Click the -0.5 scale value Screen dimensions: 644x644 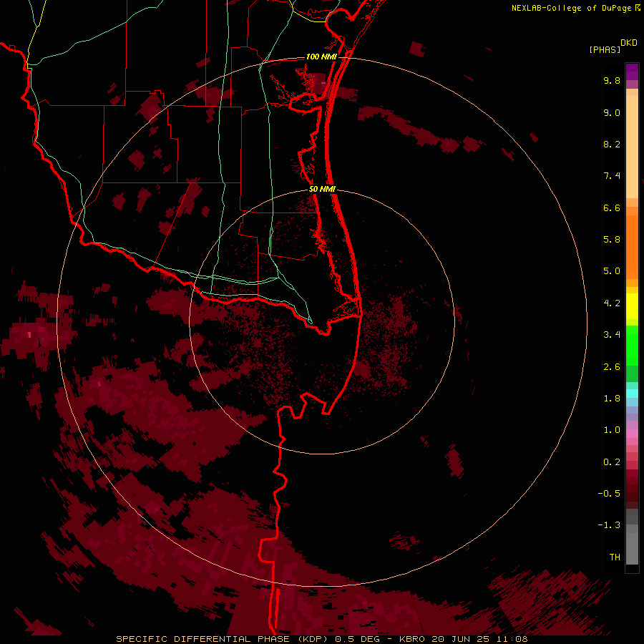click(609, 494)
